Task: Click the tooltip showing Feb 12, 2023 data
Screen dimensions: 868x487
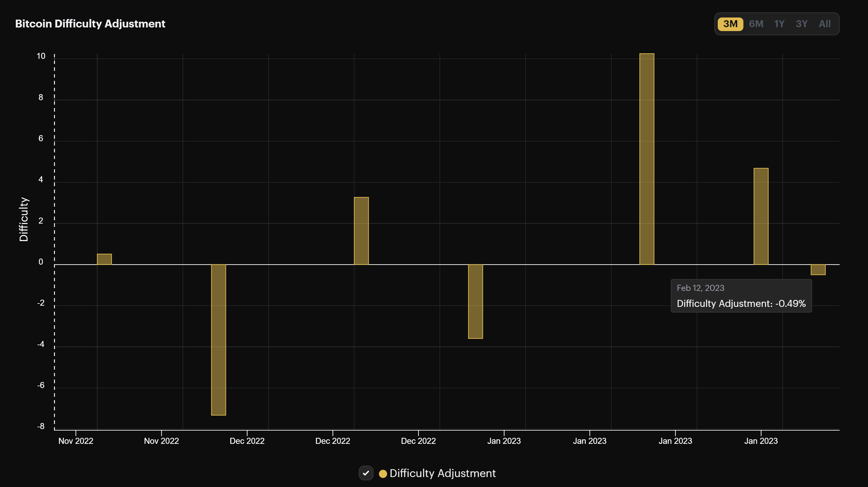Action: pos(741,296)
